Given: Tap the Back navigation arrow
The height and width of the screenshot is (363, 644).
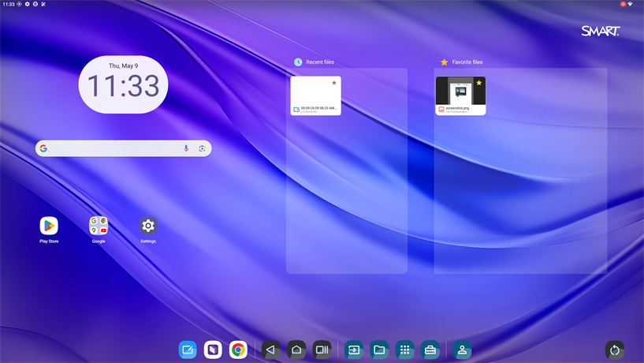Looking at the screenshot, I should point(271,350).
